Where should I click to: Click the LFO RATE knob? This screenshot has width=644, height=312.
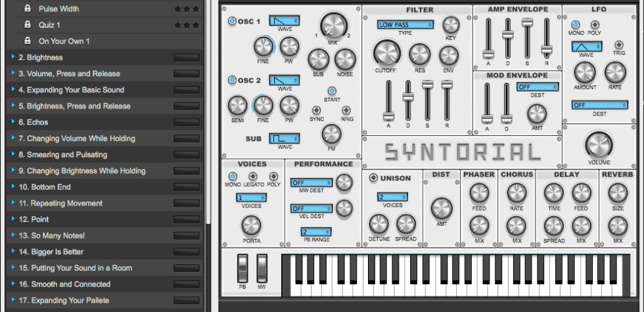coord(615,73)
